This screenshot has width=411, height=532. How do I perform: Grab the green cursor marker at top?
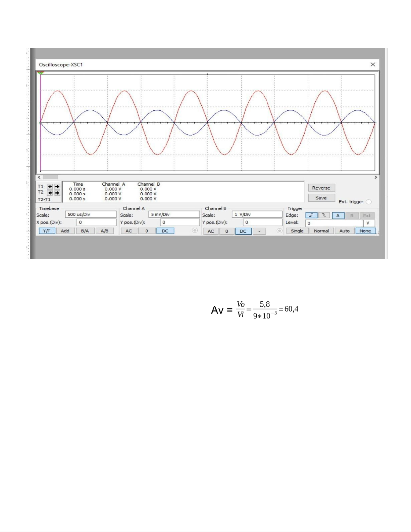[x=40, y=72]
